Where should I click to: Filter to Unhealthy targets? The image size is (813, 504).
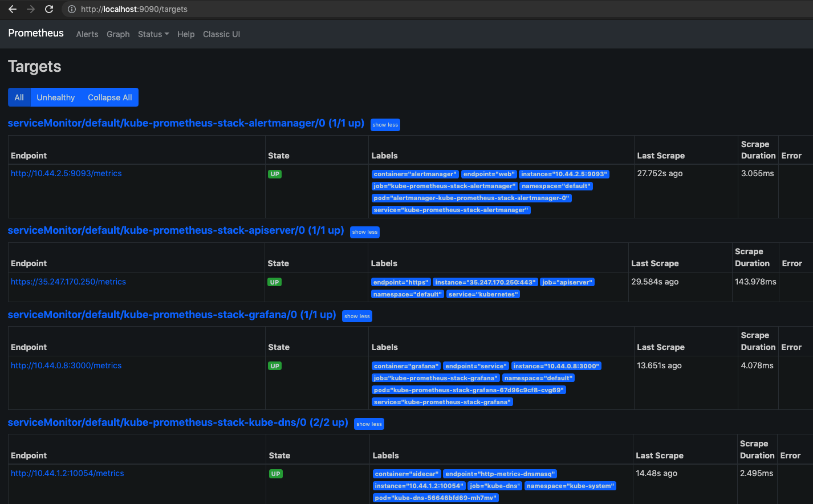tap(56, 97)
